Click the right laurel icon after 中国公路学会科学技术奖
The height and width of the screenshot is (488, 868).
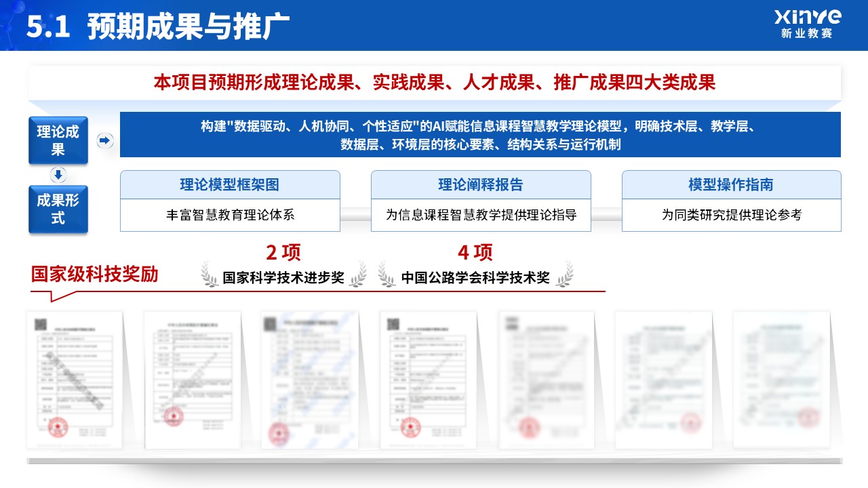564,275
